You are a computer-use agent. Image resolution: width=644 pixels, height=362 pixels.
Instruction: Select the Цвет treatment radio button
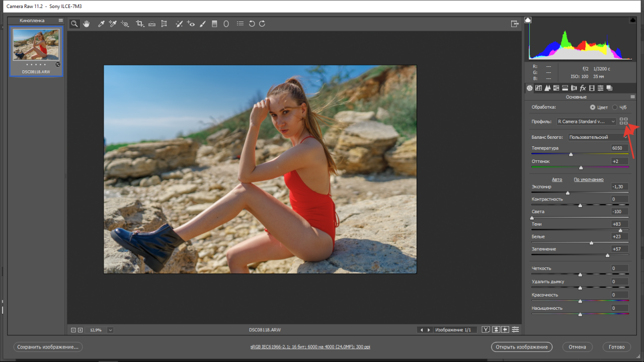point(593,107)
